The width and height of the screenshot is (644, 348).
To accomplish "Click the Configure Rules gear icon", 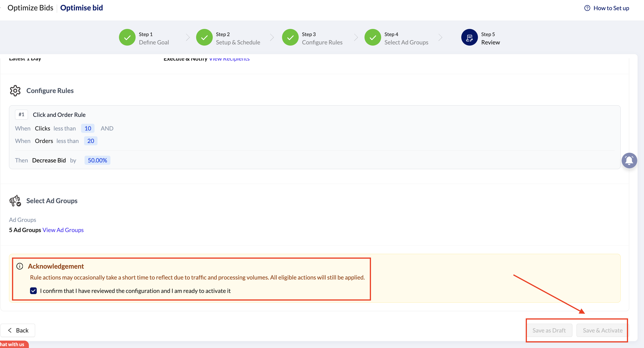I will coord(15,91).
